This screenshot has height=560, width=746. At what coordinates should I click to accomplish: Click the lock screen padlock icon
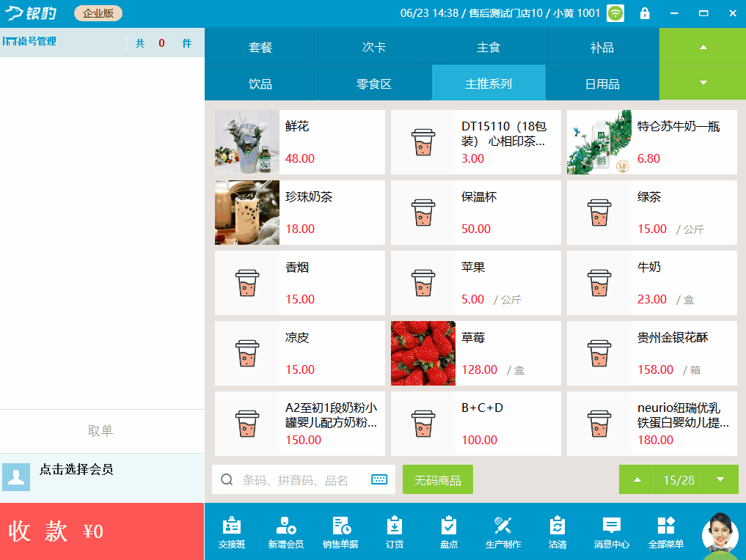(x=645, y=13)
